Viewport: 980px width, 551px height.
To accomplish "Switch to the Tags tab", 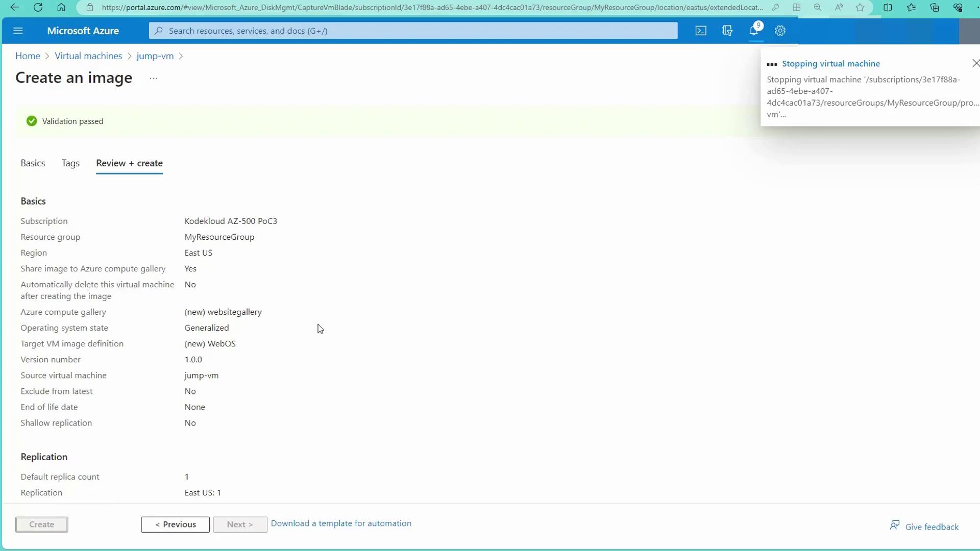I will click(70, 163).
